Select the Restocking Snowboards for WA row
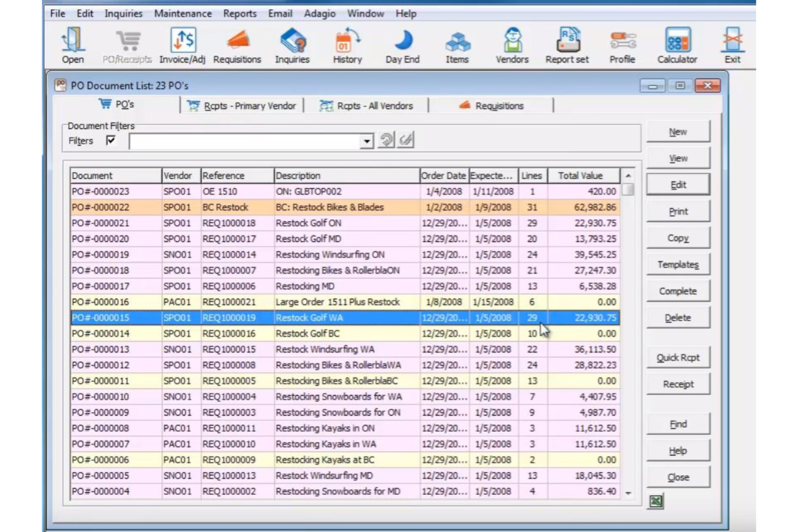This screenshot has width=798, height=532. [345, 397]
